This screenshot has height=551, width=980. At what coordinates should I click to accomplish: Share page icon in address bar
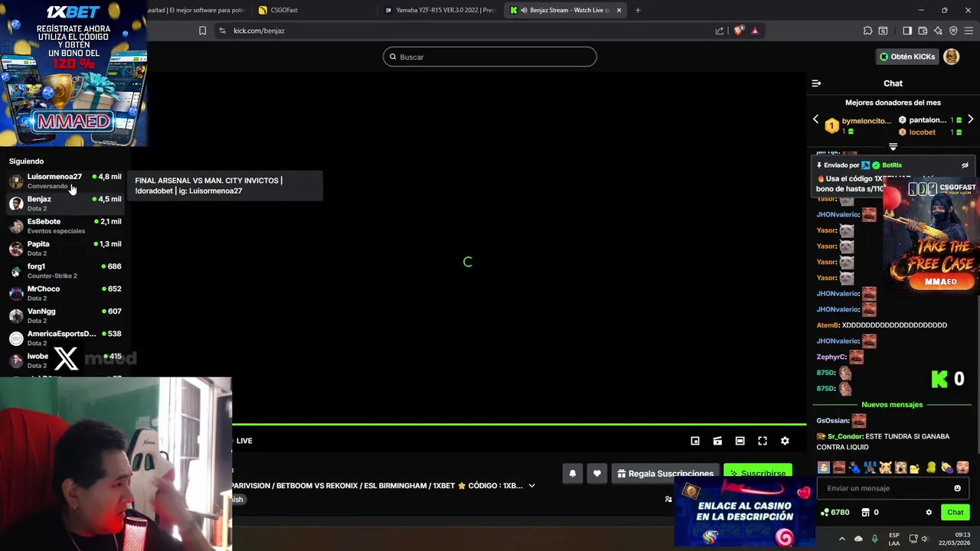720,31
